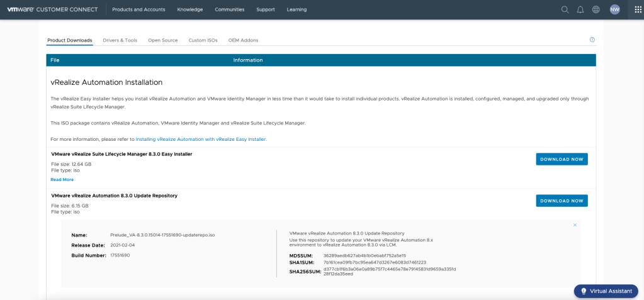644x300 pixels.
Task: Download Lifecycle Manager 8.3.0 Easy Installer
Action: (x=562, y=159)
